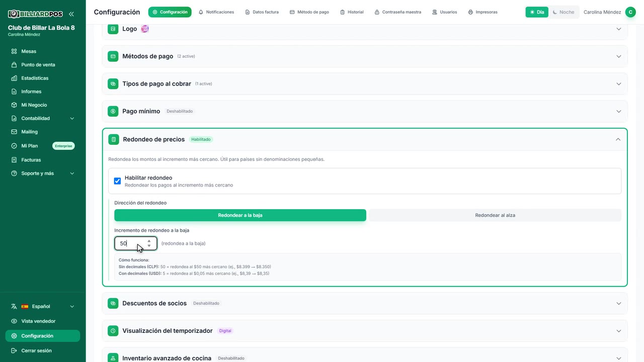Screen dimensions: 644x362
Task: Collapse the sidebar with the double chevron icon
Action: (71, 14)
